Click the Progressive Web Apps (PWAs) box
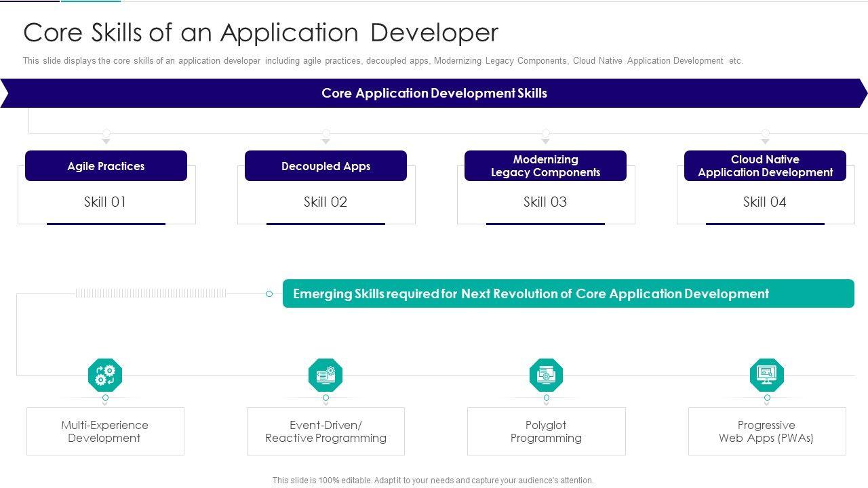The height and width of the screenshot is (488, 868). [767, 432]
